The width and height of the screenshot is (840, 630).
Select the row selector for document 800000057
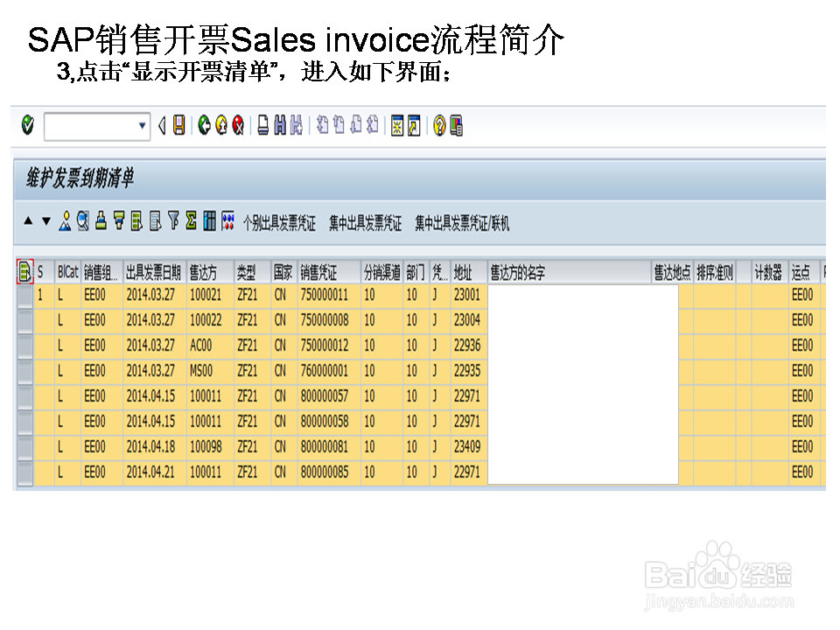(x=25, y=397)
